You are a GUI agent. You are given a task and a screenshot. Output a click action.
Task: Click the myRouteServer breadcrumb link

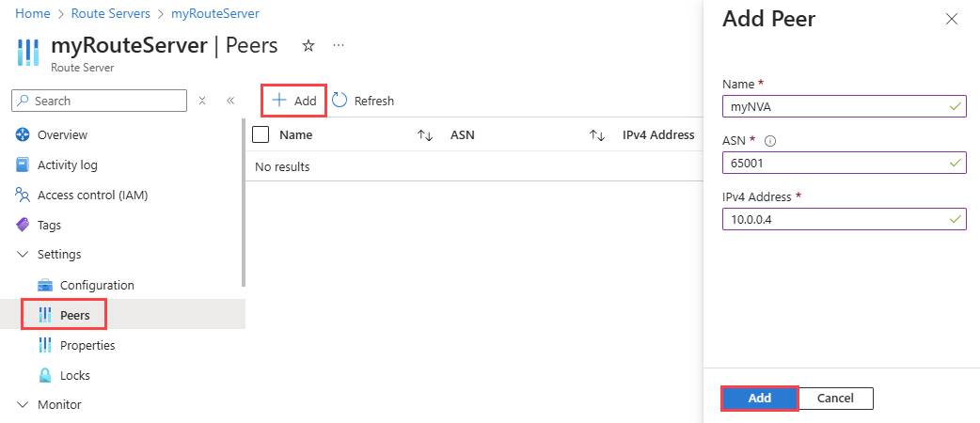click(215, 13)
